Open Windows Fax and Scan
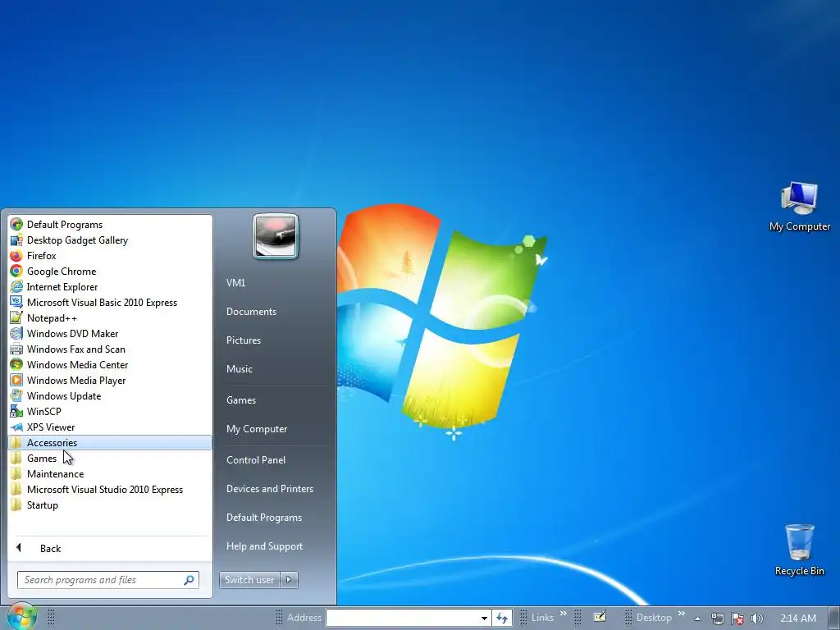The image size is (840, 630). coord(110,349)
